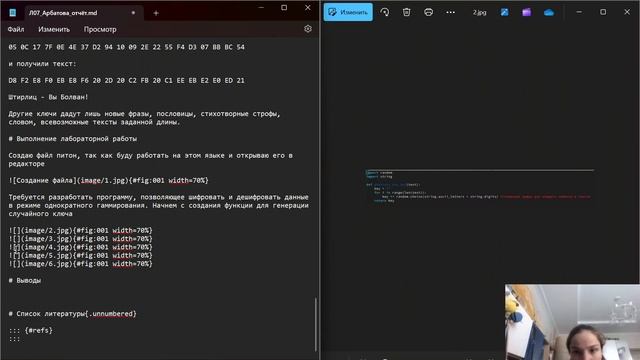Rotate the image in Photos
Image resolution: width=640 pixels, height=360 pixels.
384,12
